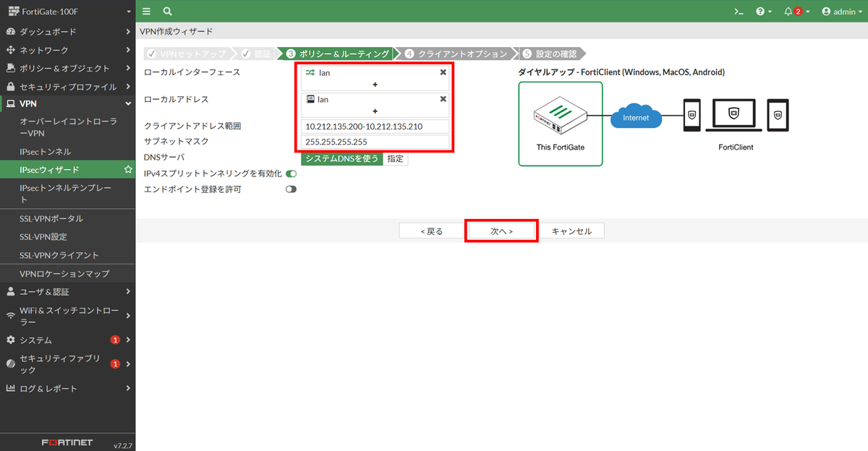The image size is (868, 451).
Task: Add another entry to ローカルインターフェース with plus
Action: click(x=375, y=85)
